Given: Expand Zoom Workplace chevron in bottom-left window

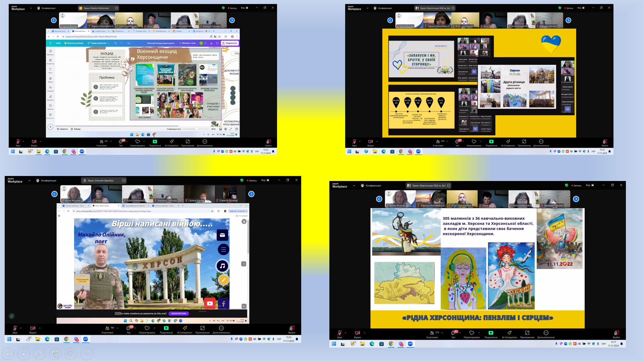Looking at the screenshot, I should 29,181.
